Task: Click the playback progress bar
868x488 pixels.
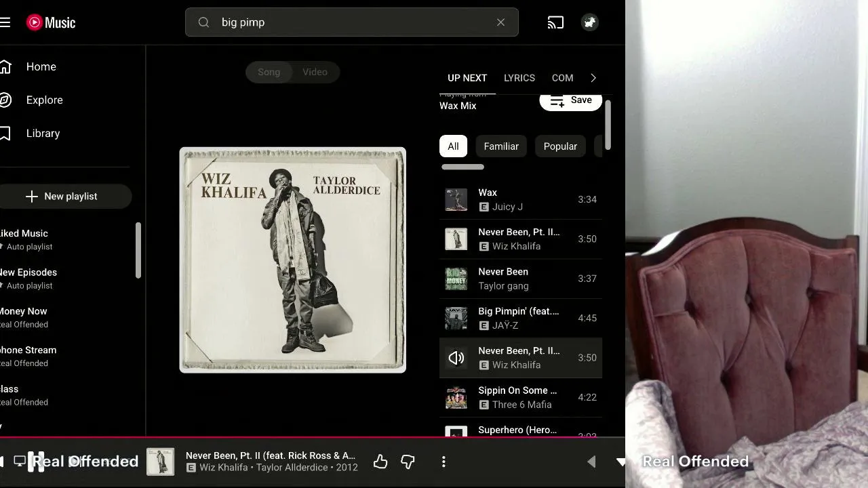Action: click(312, 438)
